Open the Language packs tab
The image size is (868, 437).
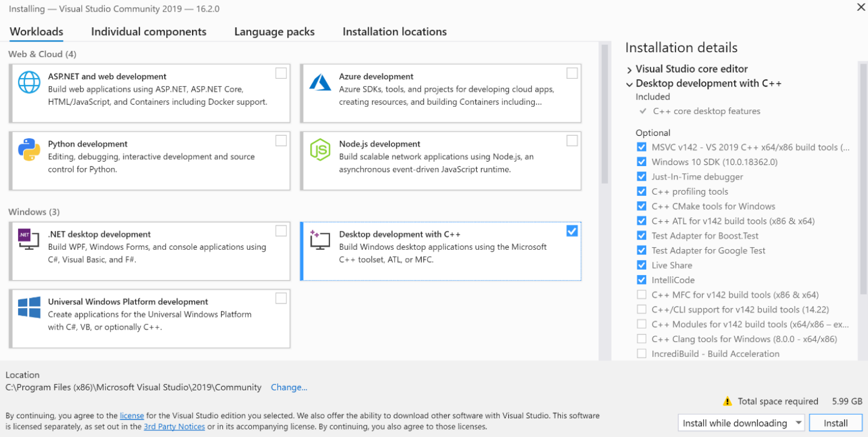(x=274, y=32)
